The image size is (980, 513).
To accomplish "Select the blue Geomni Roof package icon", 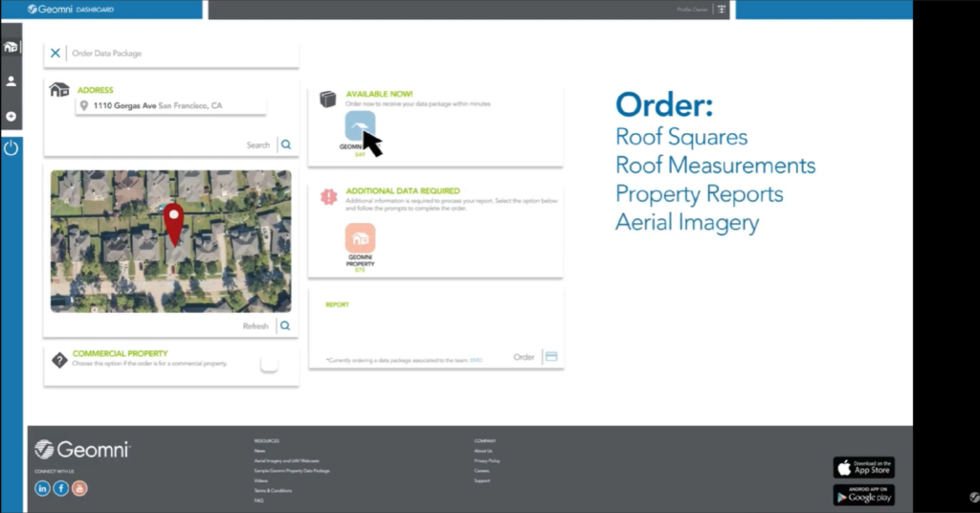I will click(360, 126).
